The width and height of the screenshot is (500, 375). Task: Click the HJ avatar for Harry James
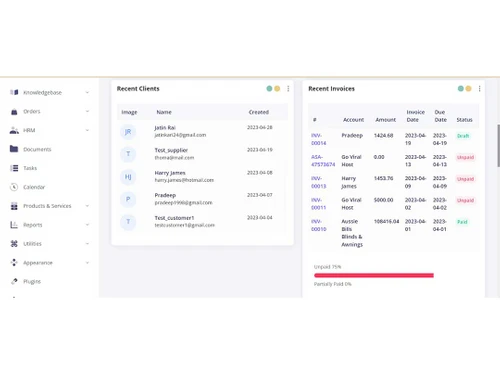click(x=128, y=177)
